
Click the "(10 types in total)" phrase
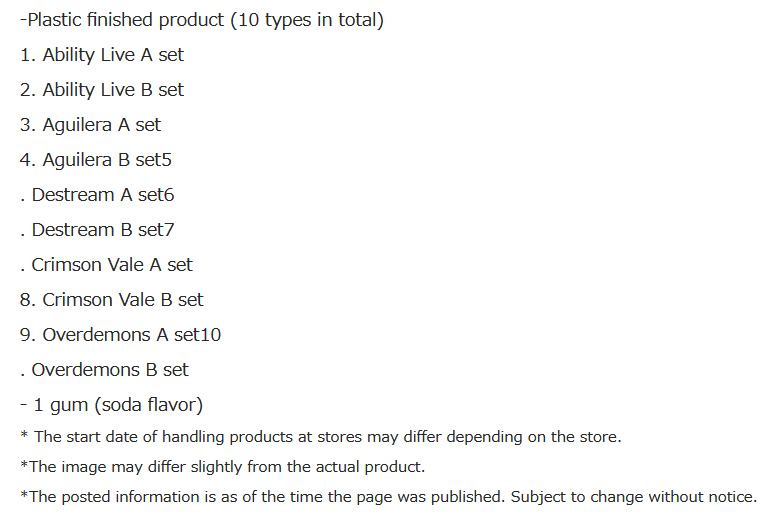pos(306,20)
